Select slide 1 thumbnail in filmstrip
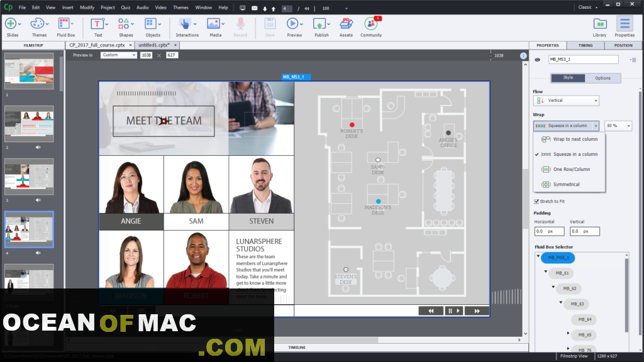Screen dimensions: 644x362 pos(29,71)
